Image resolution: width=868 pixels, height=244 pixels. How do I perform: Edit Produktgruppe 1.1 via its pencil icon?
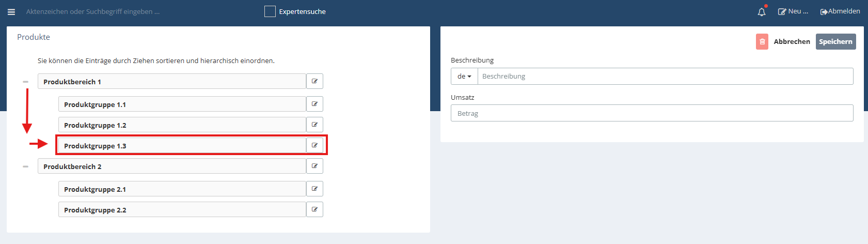pyautogui.click(x=314, y=104)
